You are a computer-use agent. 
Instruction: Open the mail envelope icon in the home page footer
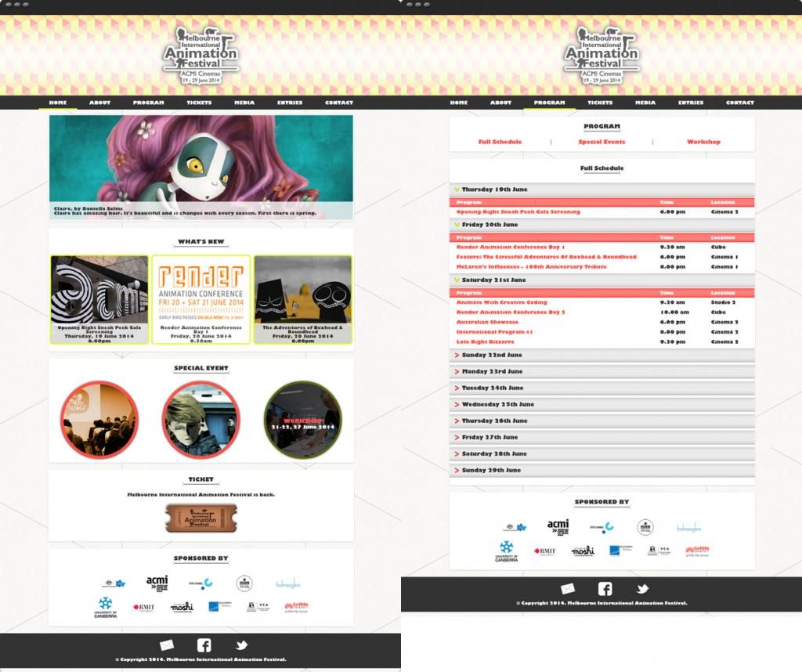pyautogui.click(x=167, y=645)
